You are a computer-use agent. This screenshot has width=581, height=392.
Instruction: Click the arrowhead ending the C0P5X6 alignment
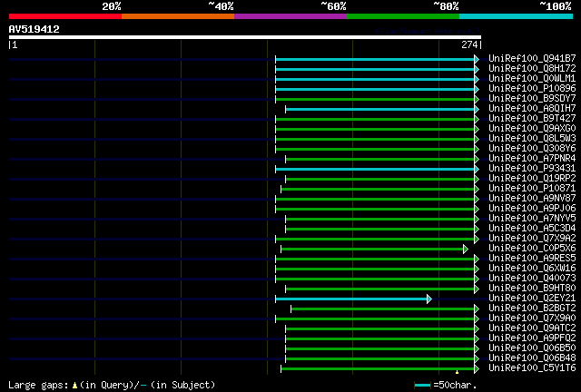tap(466, 249)
